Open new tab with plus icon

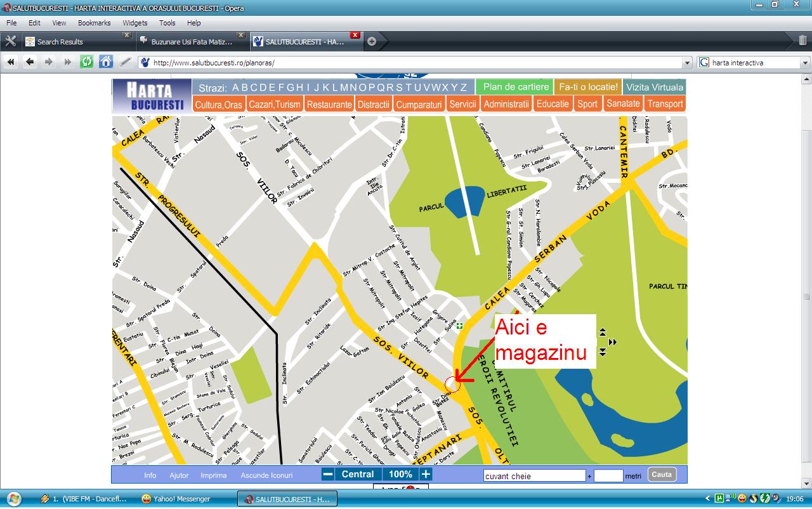pyautogui.click(x=372, y=42)
